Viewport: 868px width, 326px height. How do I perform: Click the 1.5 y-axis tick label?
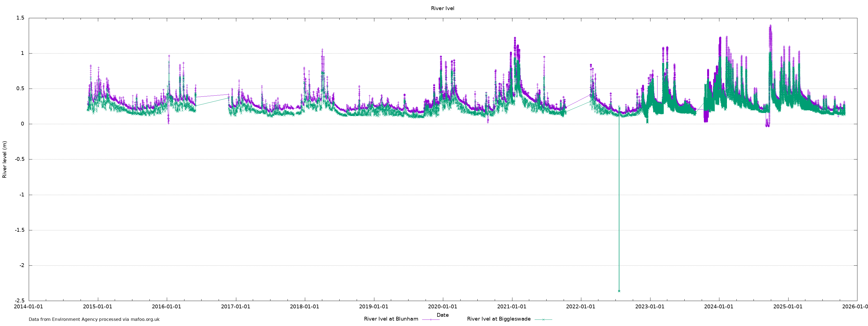(20, 18)
